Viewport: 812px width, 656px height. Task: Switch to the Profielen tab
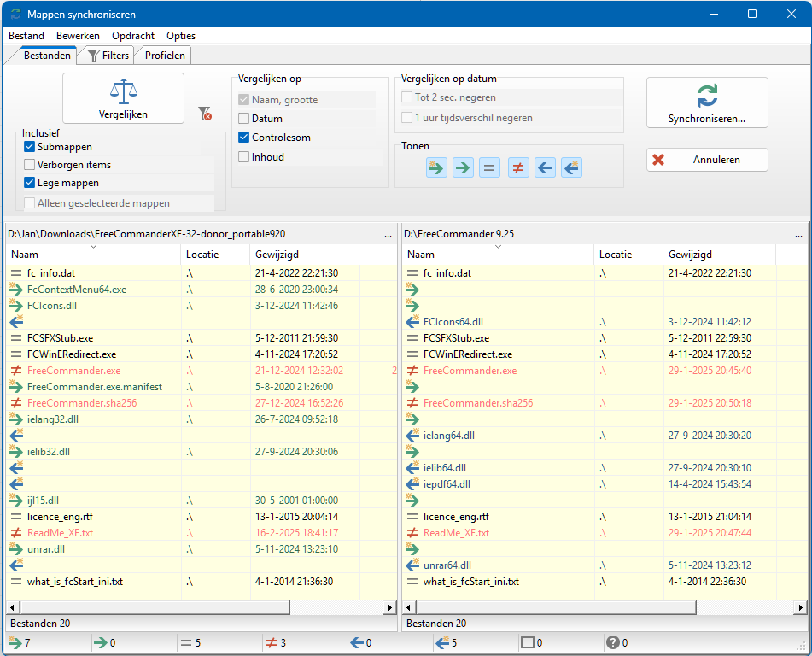pos(165,56)
